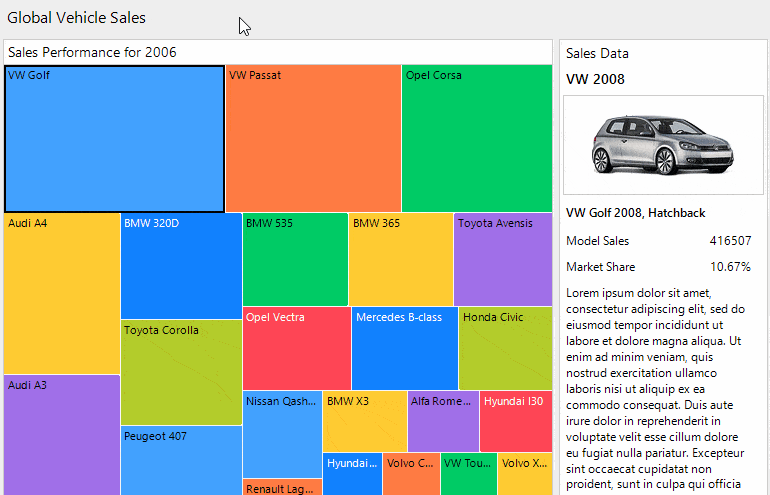Click the Opel Vectra tile

point(297,349)
